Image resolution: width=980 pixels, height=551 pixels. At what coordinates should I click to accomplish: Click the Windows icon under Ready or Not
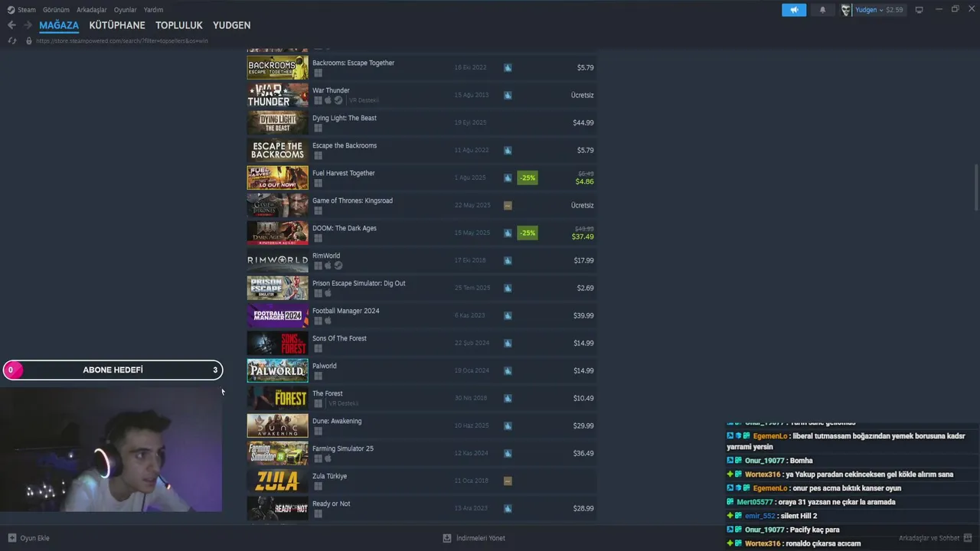[318, 514]
